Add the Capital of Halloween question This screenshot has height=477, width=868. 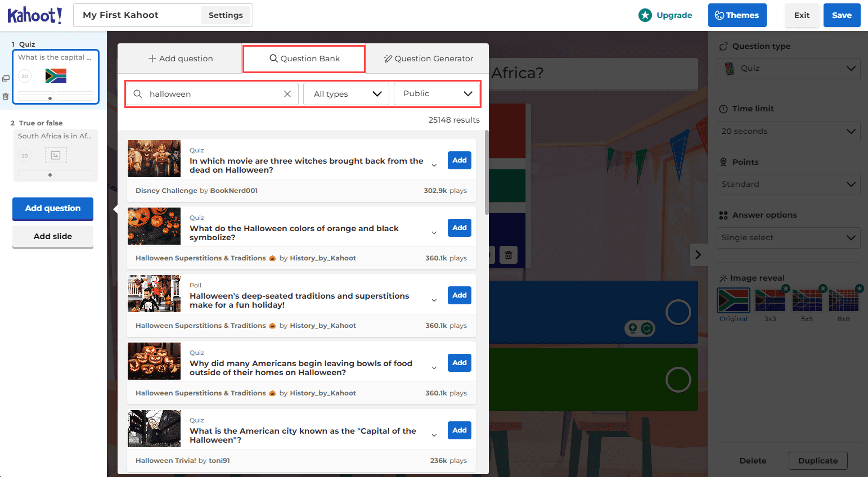(460, 430)
